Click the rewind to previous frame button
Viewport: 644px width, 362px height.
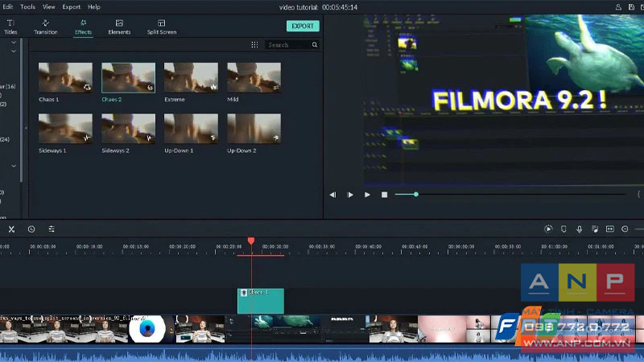point(332,195)
